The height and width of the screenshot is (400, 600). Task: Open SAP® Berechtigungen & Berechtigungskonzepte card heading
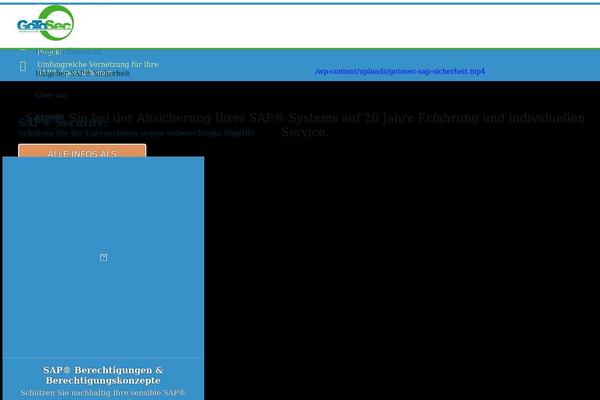(x=103, y=375)
